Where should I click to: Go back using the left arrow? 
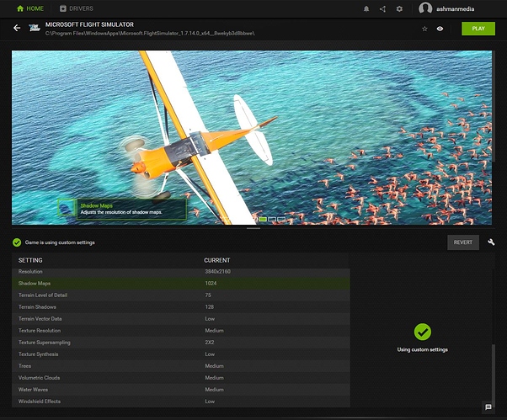tap(17, 28)
